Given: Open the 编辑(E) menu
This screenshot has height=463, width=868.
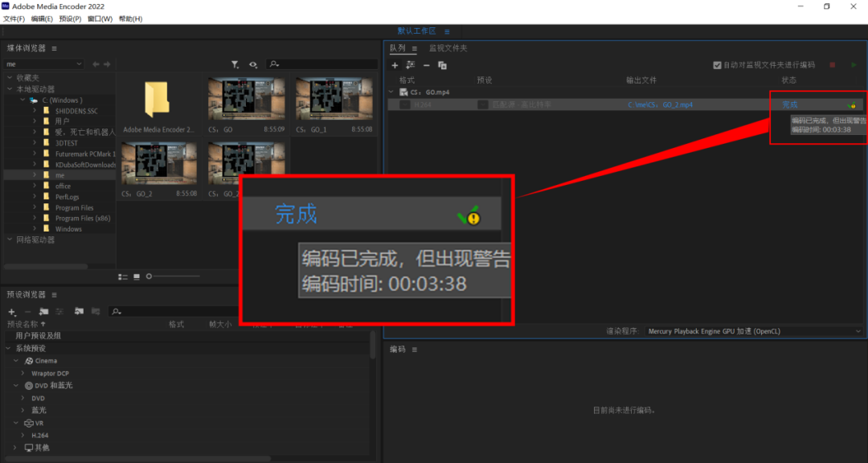Looking at the screenshot, I should (42, 18).
